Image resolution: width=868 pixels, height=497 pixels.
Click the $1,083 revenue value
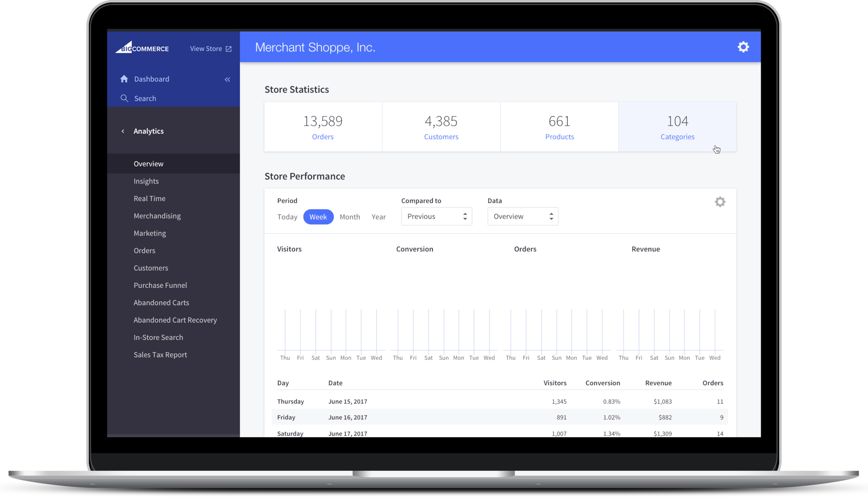coord(662,402)
